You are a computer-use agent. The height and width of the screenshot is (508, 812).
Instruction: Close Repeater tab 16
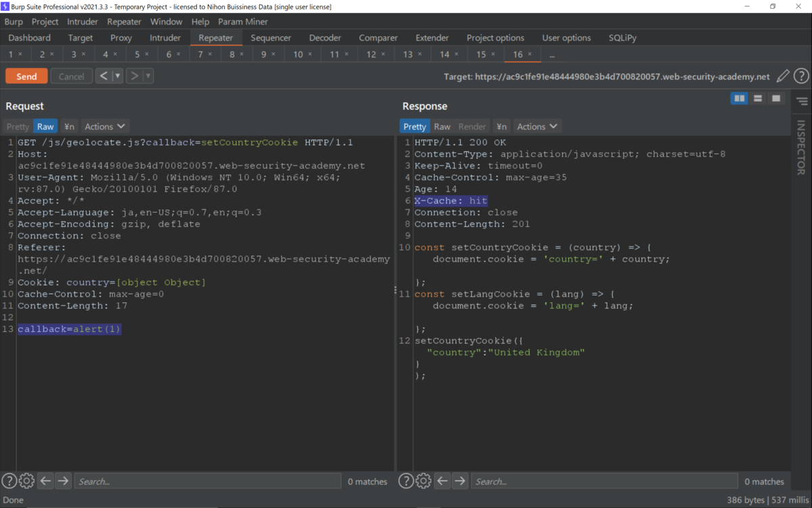[x=530, y=54]
